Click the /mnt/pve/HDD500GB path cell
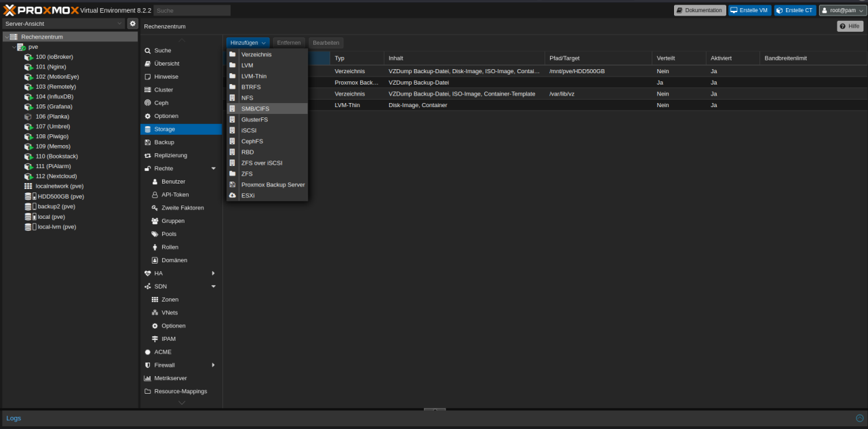Viewport: 868px width, 429px height. 598,71
